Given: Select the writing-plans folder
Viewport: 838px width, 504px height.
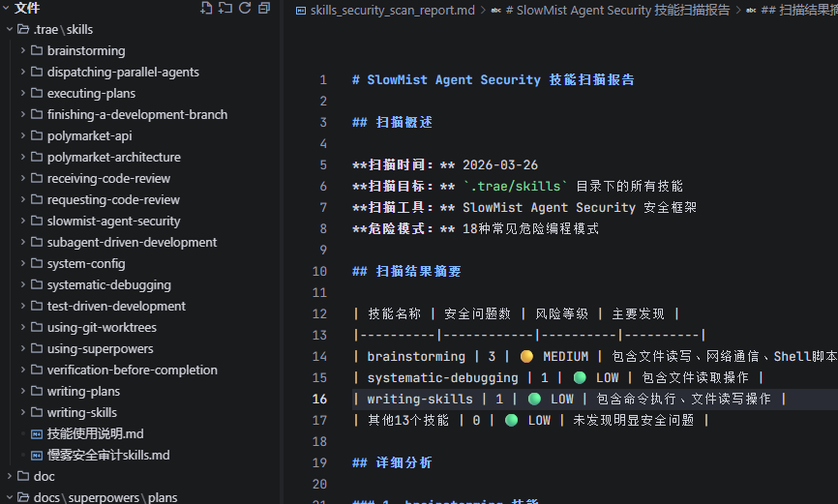Looking at the screenshot, I should tap(83, 391).
